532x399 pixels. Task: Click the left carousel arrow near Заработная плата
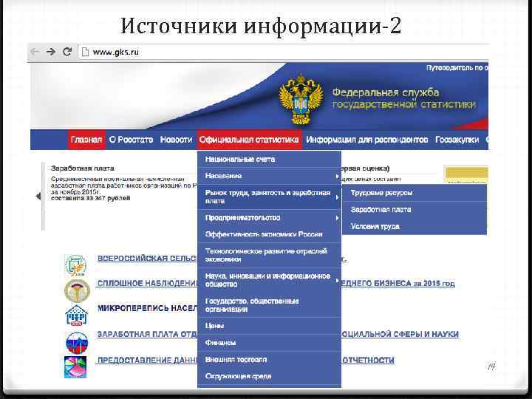coord(38,196)
